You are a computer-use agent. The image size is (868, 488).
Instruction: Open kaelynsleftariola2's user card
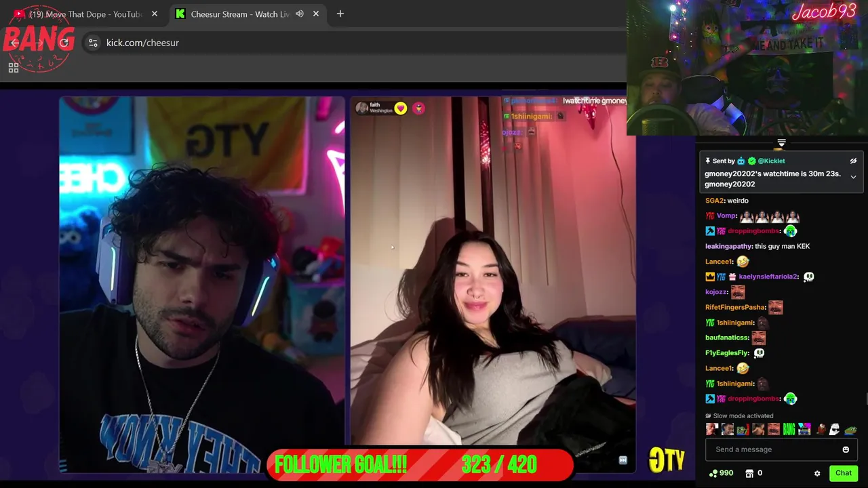[768, 277]
